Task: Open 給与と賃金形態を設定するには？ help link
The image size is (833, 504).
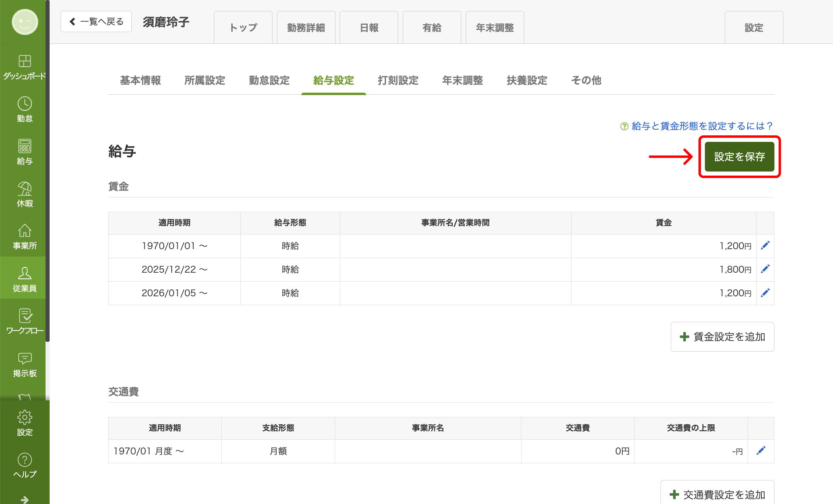Action: tap(696, 126)
